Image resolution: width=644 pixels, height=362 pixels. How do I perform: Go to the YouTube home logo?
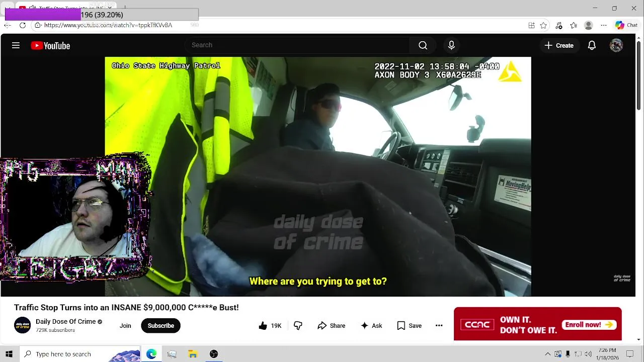pos(50,46)
